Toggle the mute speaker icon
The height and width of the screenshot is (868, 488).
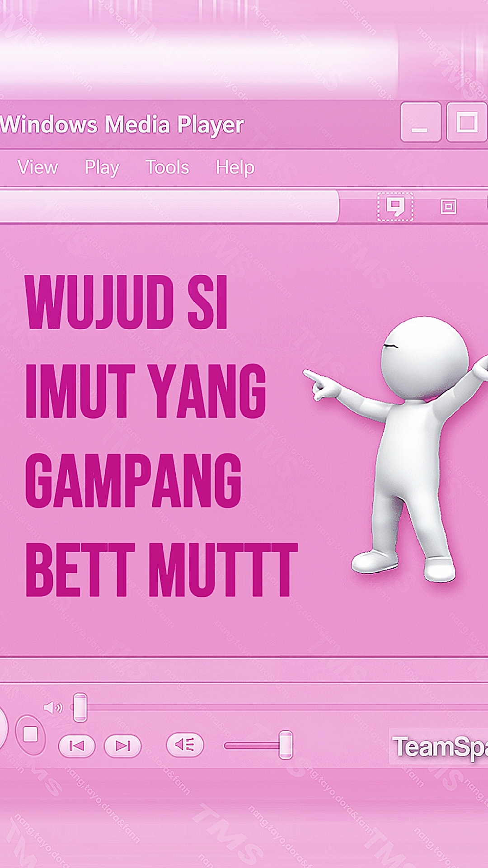[52, 708]
